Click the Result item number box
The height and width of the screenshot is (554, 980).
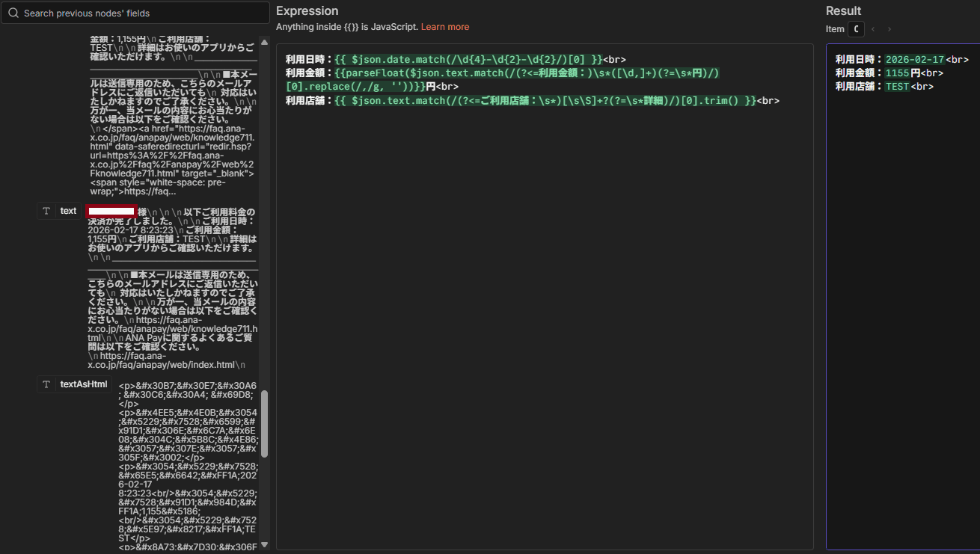coord(856,29)
